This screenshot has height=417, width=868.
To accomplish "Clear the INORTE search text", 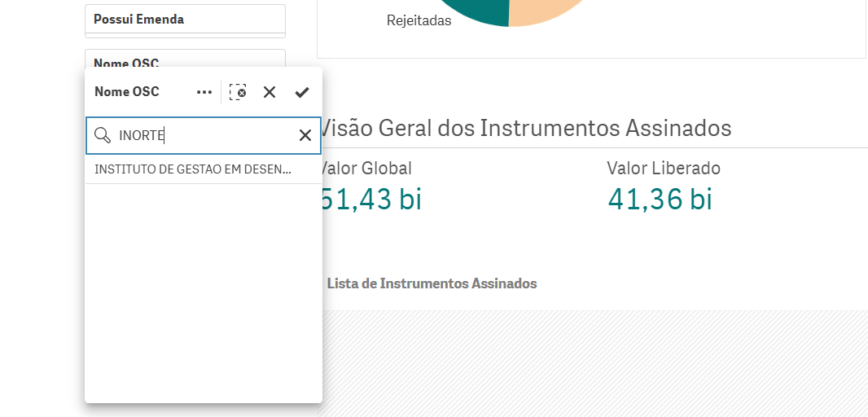I will click(305, 135).
